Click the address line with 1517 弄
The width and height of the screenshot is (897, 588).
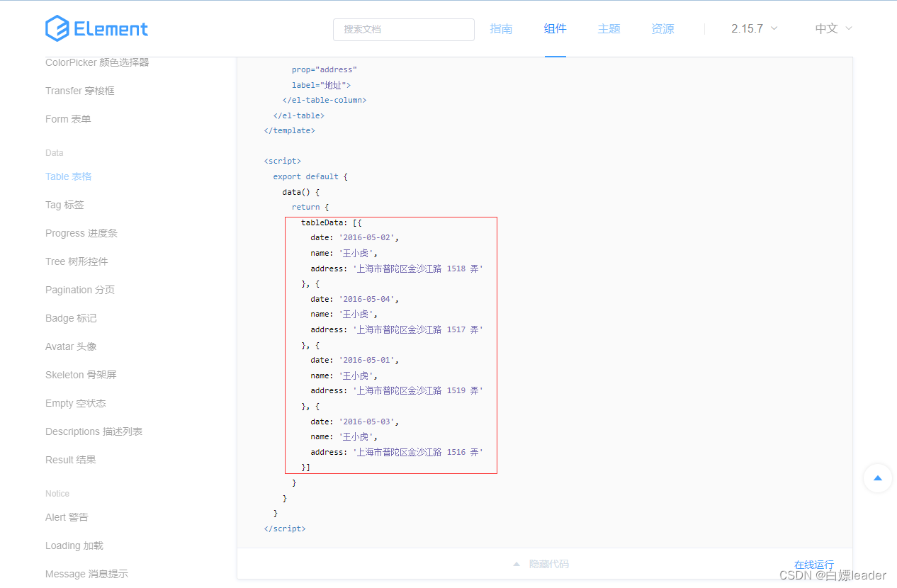tap(397, 329)
